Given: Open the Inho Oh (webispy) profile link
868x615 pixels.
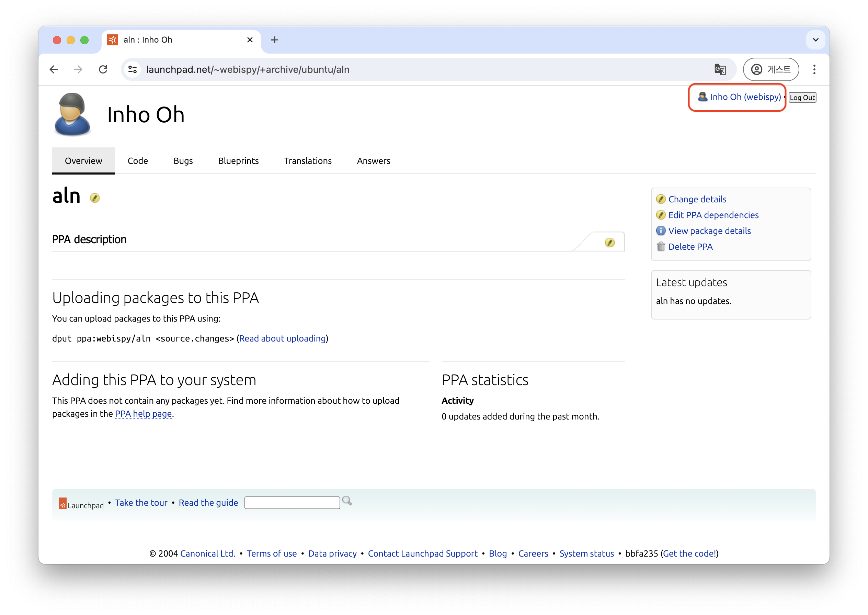Looking at the screenshot, I should [745, 97].
